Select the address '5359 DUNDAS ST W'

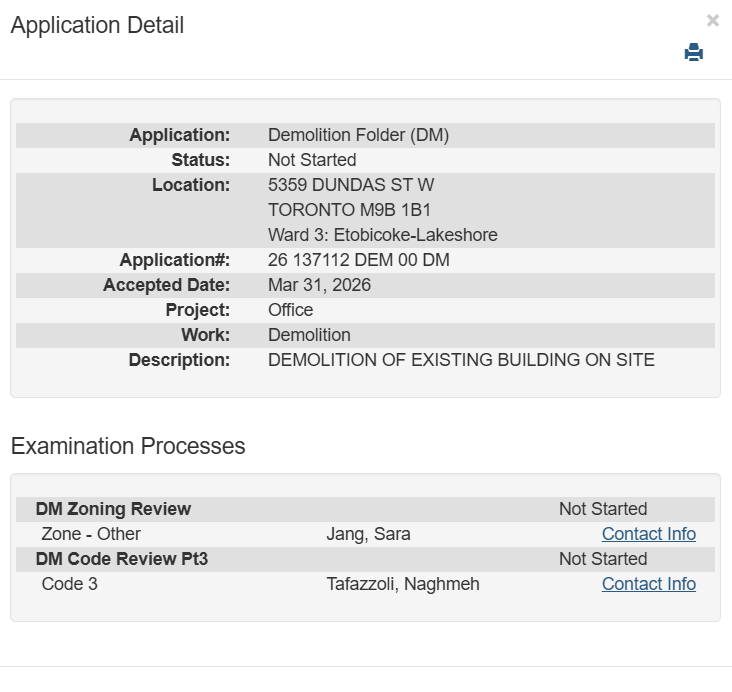pyautogui.click(x=351, y=185)
